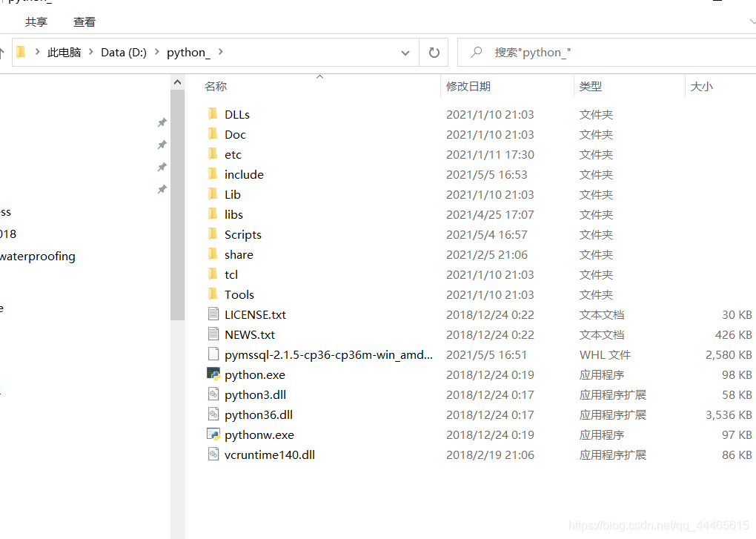Click the pythonw.exe application icon
Image resolution: width=756 pixels, height=539 pixels.
213,434
